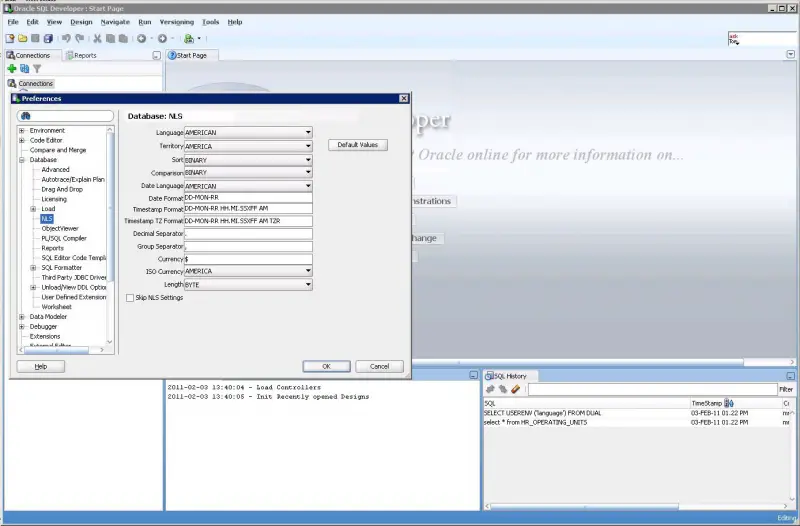Viewport: 800px width, 526px height.
Task: Click the clear history eraser icon
Action: tap(515, 389)
